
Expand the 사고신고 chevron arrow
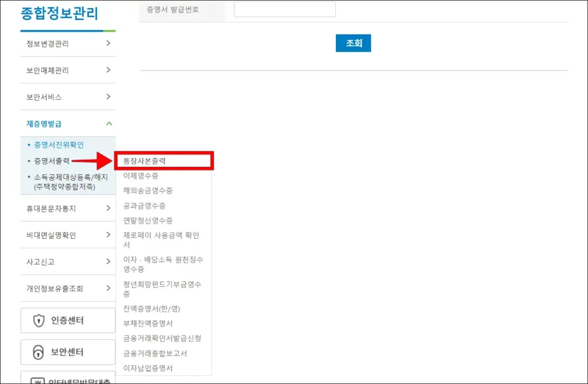[x=109, y=261]
